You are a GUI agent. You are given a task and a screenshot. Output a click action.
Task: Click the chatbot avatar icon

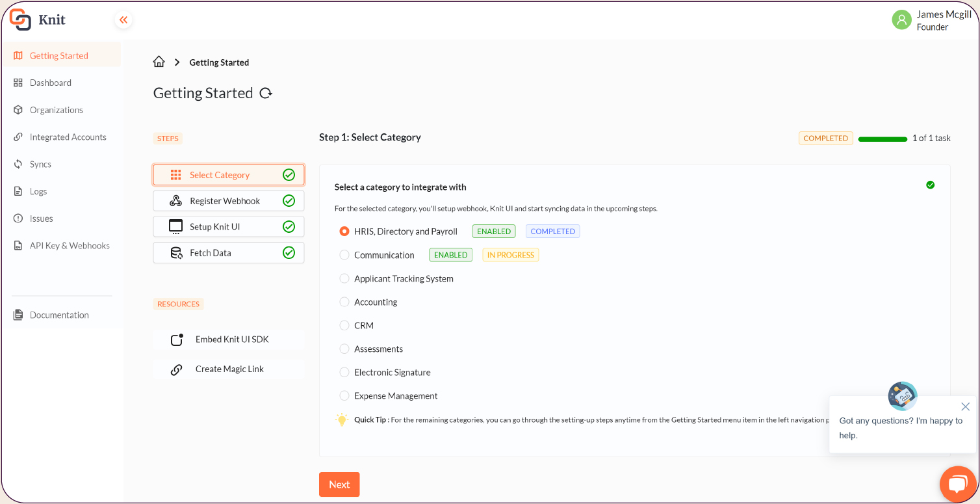click(x=903, y=396)
